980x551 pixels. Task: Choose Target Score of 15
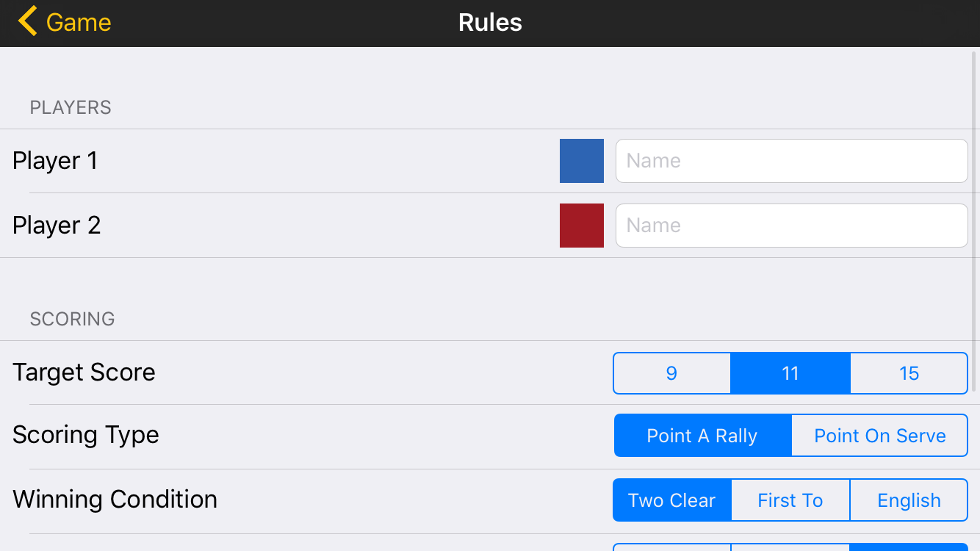point(909,373)
